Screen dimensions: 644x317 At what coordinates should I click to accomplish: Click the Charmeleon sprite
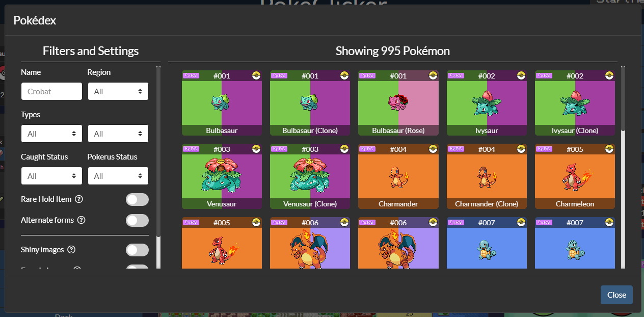(576, 176)
